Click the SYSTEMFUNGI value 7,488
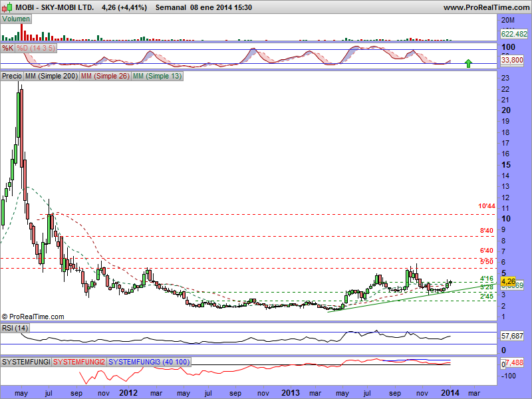Screen dimensions: 532x399 coord(514,362)
